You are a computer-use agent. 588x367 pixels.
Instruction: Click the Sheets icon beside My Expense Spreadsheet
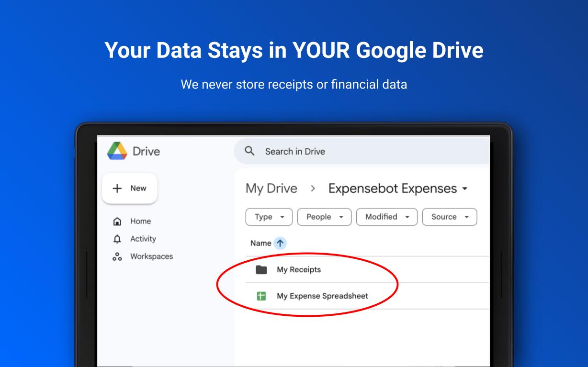260,296
